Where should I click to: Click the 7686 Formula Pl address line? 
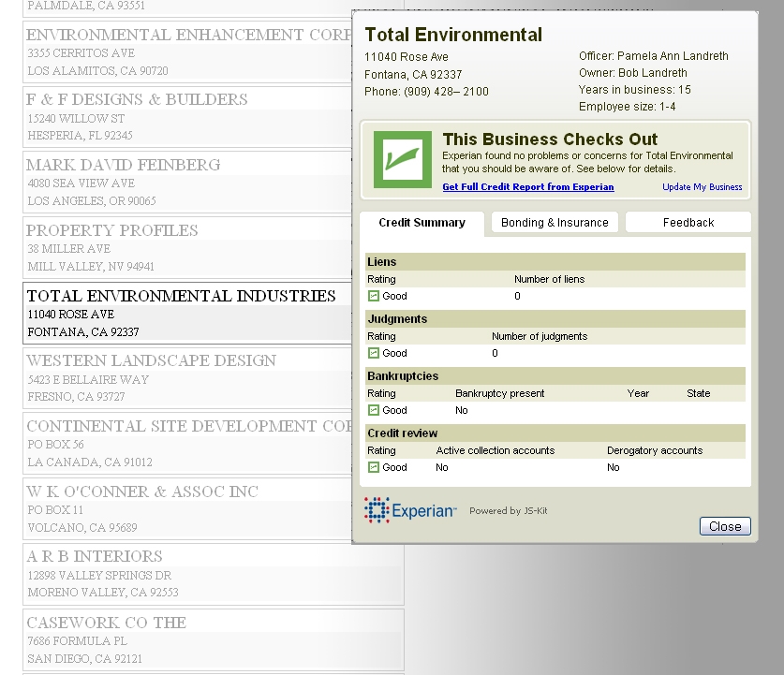(77, 641)
